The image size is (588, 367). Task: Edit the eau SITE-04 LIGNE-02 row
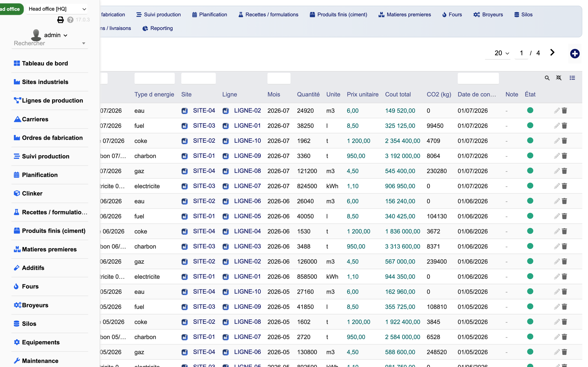click(x=557, y=111)
